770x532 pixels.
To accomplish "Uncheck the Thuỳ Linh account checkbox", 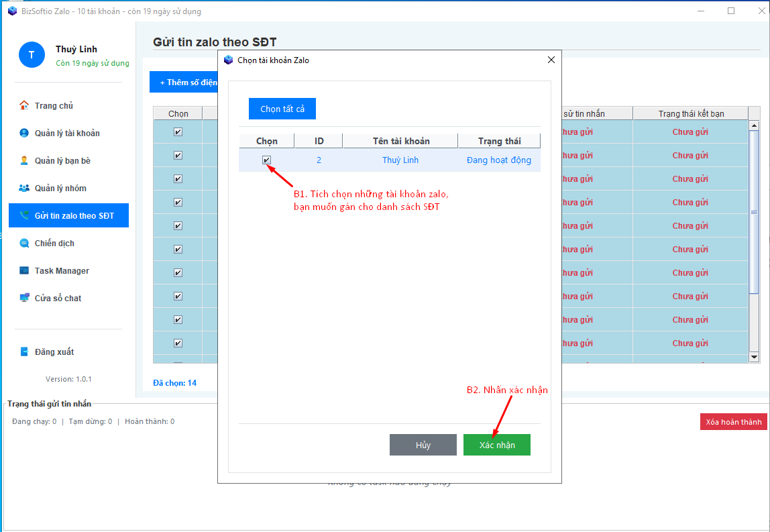I will [x=266, y=160].
